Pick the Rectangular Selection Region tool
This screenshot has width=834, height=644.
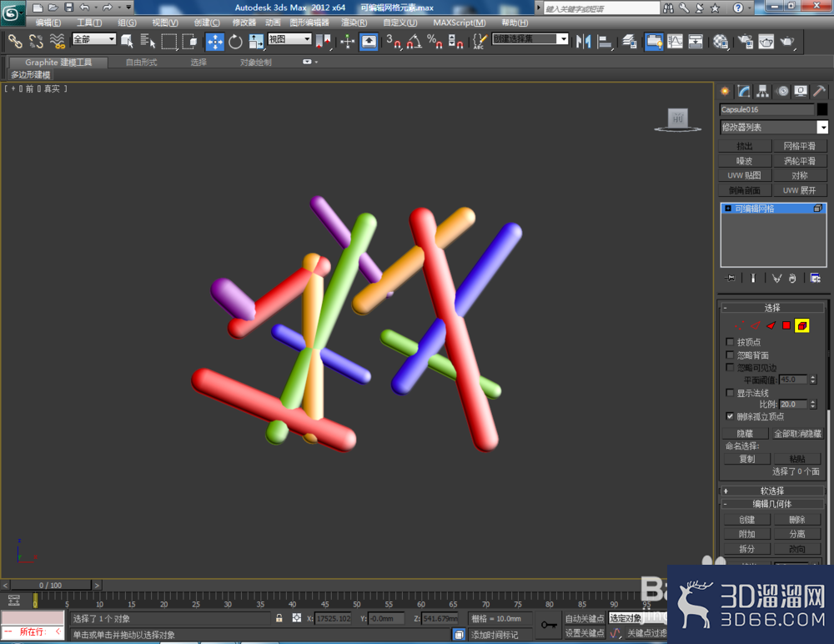[168, 41]
